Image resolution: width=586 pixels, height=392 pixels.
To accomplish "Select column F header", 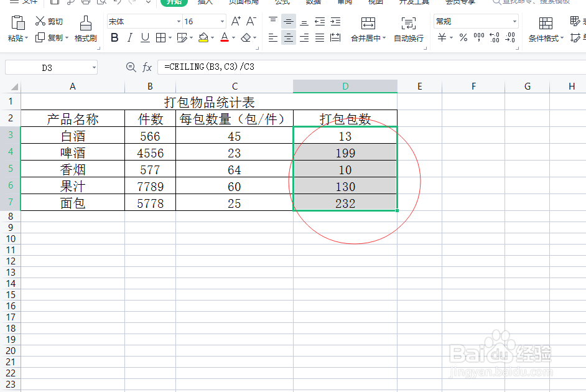I will point(473,86).
